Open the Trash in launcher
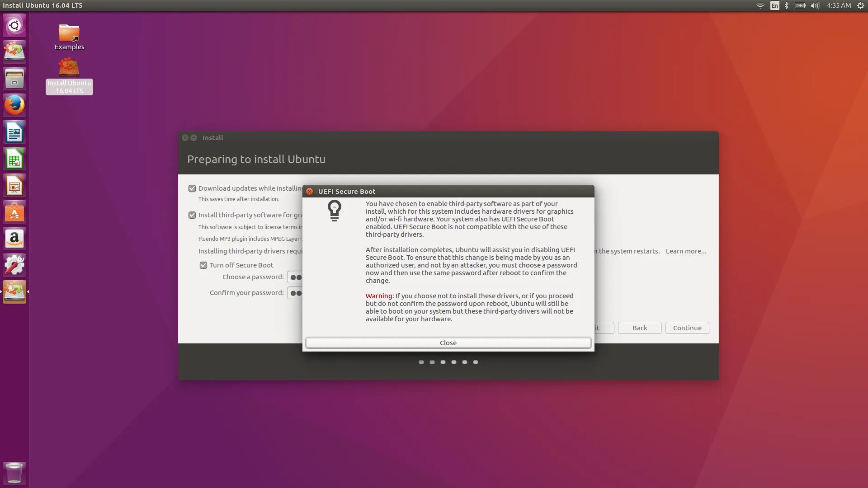This screenshot has width=868, height=488. [x=14, y=473]
